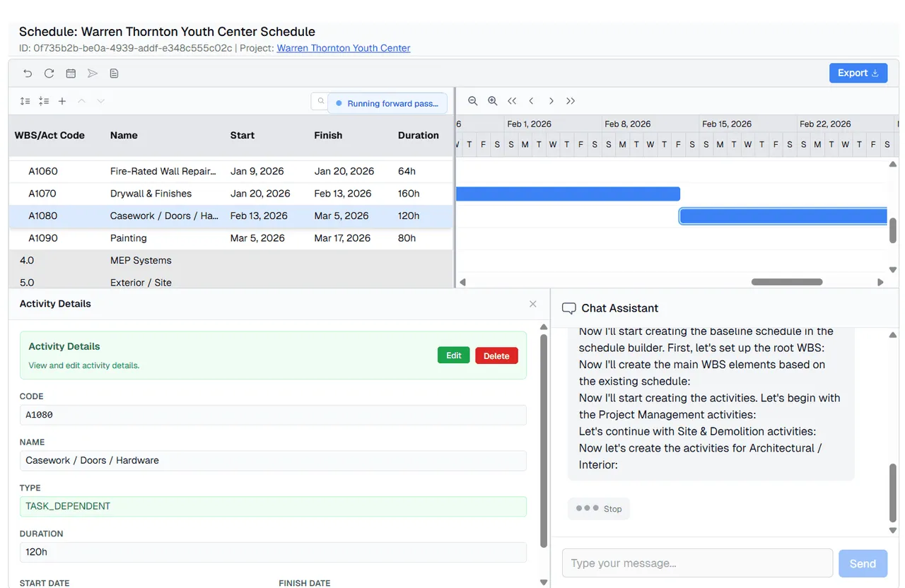Click the chat message input field
905x588 pixels.
pos(697,563)
